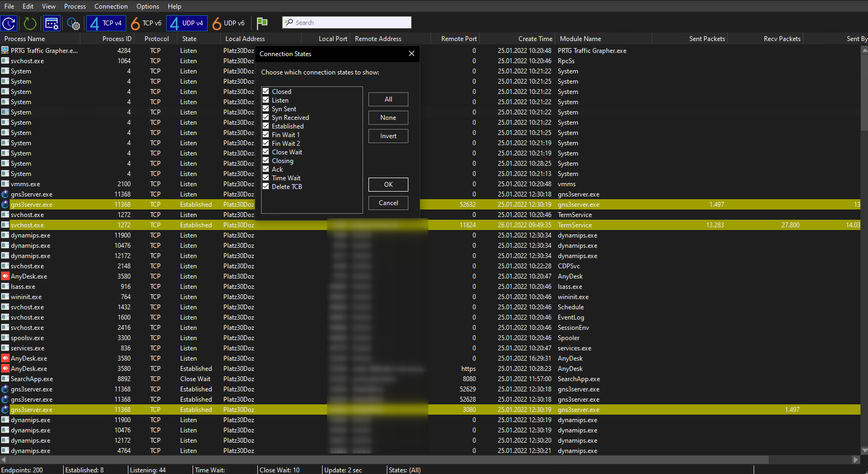This screenshot has height=474, width=868.
Task: Open the View menu
Action: coord(49,6)
